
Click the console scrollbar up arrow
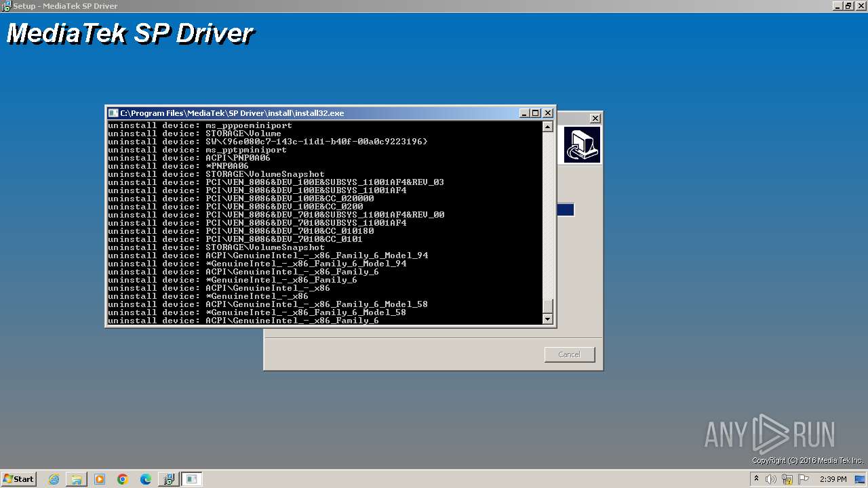coord(548,127)
